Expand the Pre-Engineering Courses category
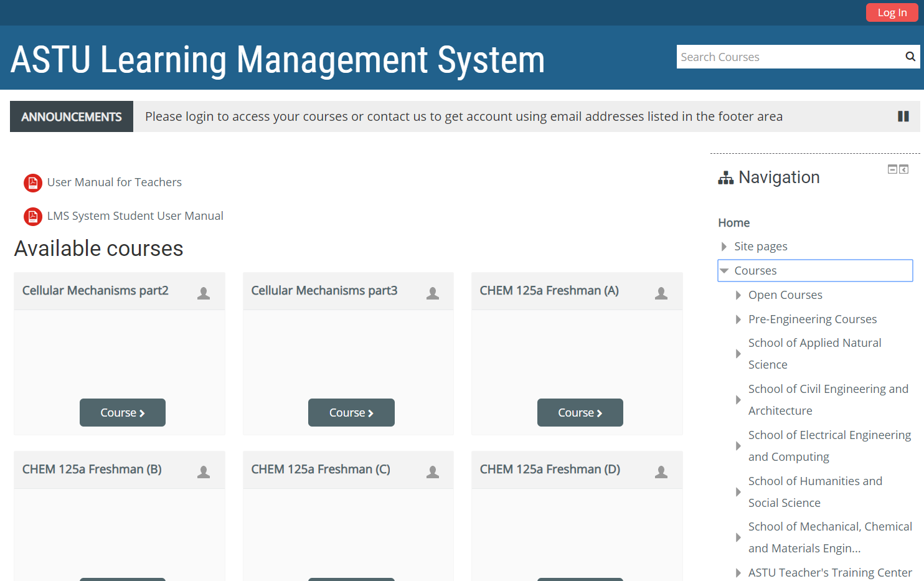This screenshot has width=924, height=581. [738, 319]
